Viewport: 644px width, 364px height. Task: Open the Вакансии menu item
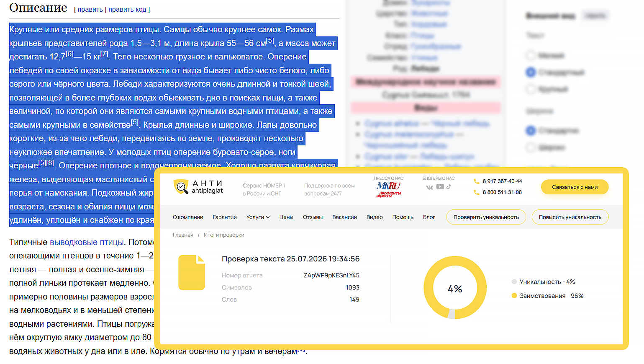click(x=344, y=217)
